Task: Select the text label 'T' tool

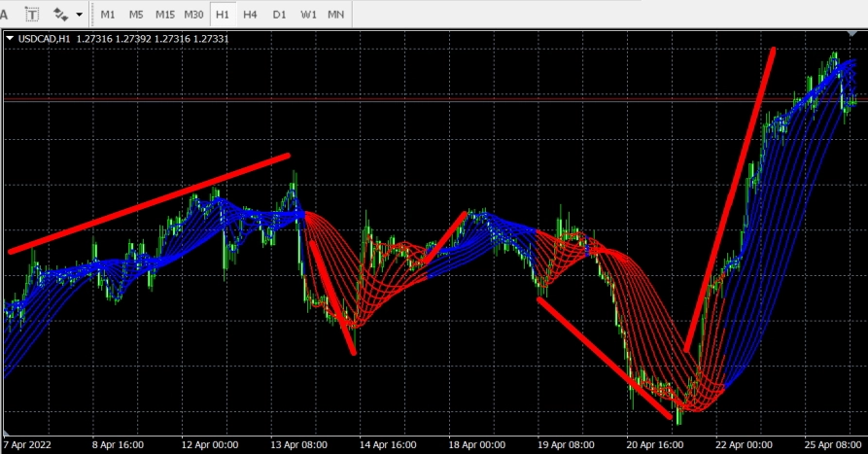Action: pyautogui.click(x=33, y=15)
